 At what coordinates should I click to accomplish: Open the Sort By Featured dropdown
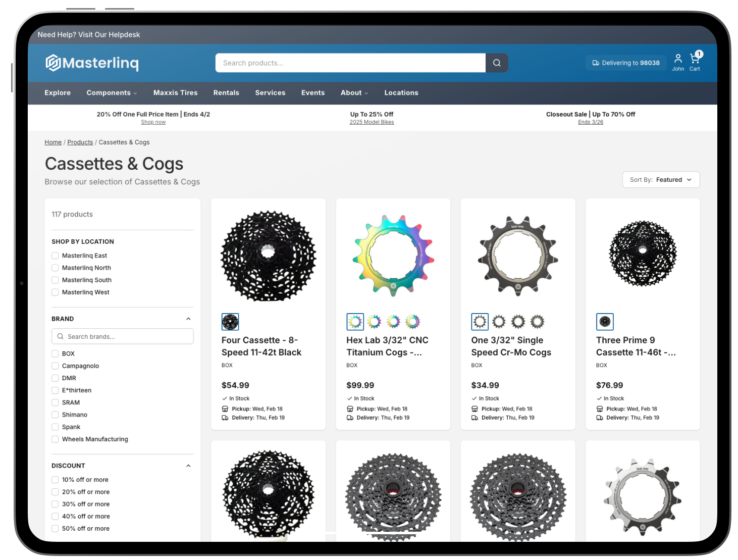(661, 180)
